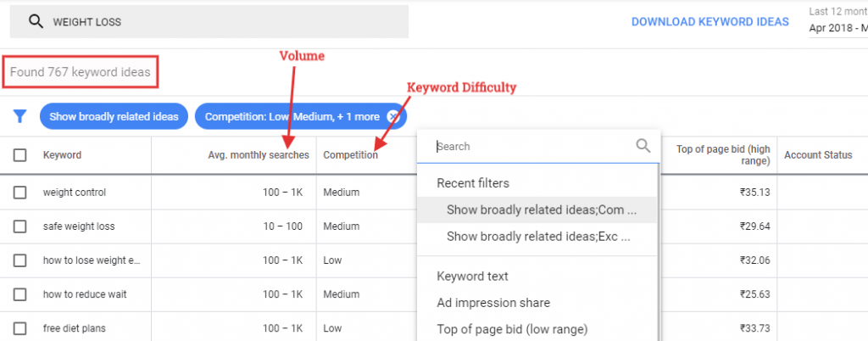Viewport: 868px width, 341px height.
Task: Check the box for how to lose weight
Action: 20,260
